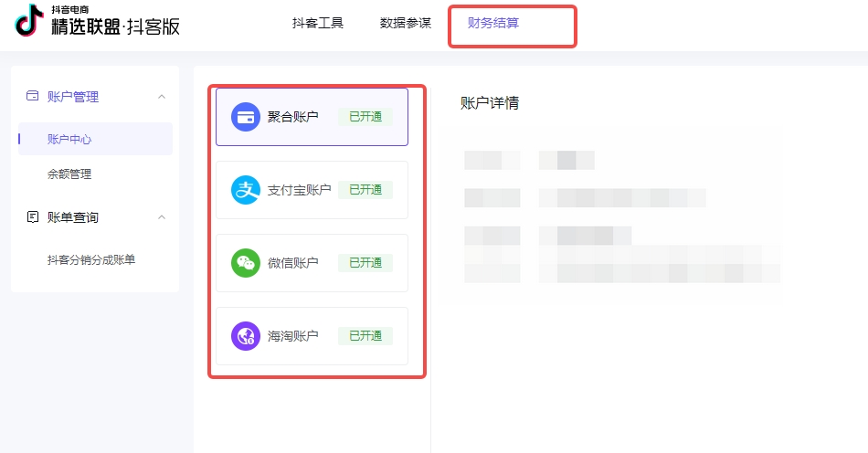Click the 账户详情 heading
Image resolution: width=868 pixels, height=453 pixels.
(490, 103)
